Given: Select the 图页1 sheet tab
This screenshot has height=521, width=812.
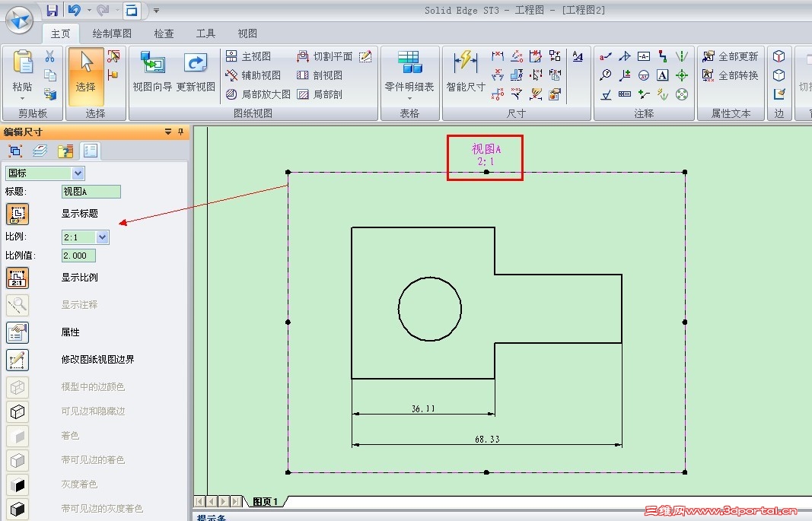Looking at the screenshot, I should tap(265, 501).
